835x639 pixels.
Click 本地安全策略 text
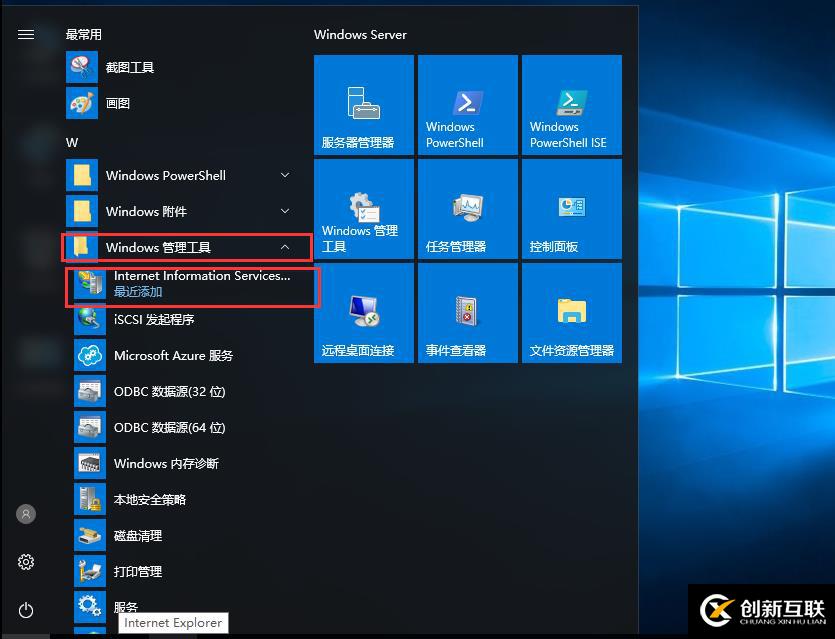tap(150, 499)
